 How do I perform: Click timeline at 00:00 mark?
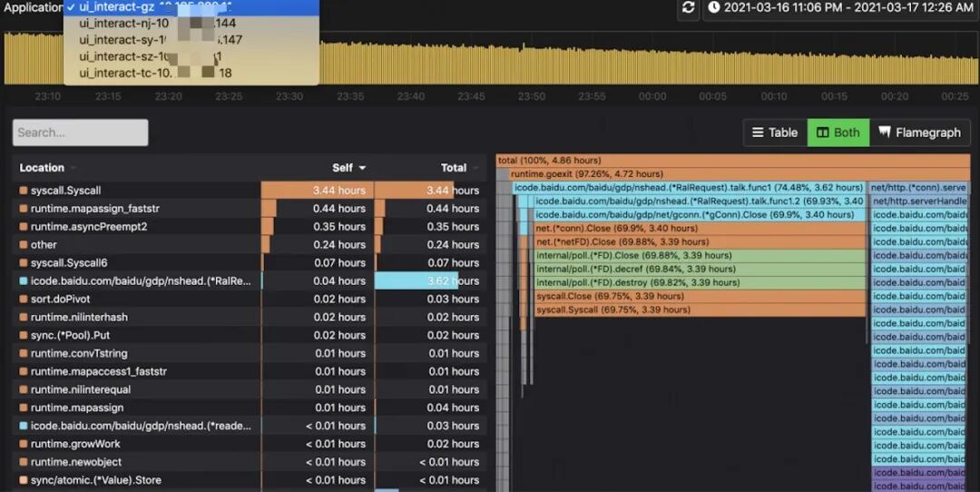click(652, 96)
